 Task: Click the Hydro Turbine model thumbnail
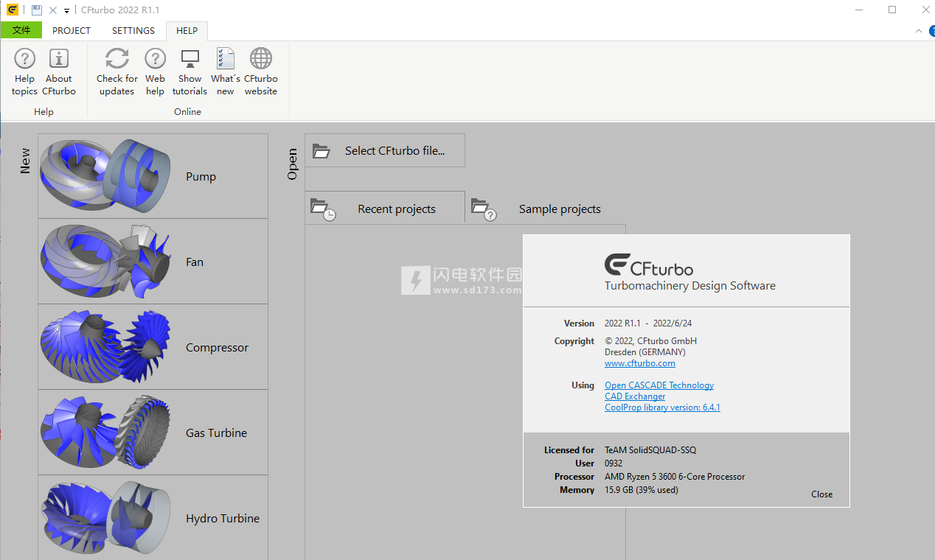coord(105,517)
